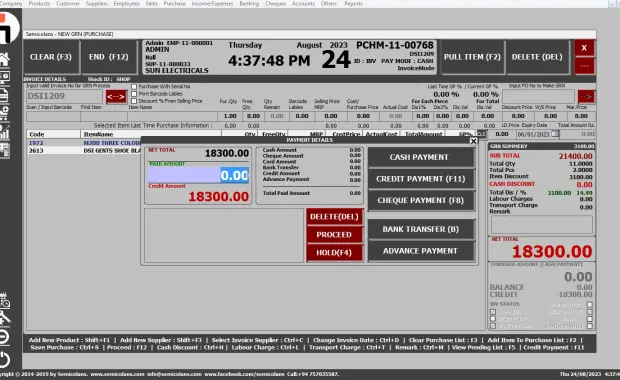Click the red Credit Amount 18300.00 value
This screenshot has height=380, width=620.
pos(218,197)
